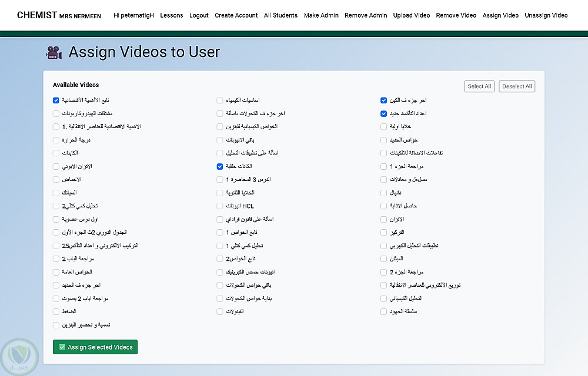Select the التحليل الكيميائي checkbox
Viewport: 588px width, 376px height.
[383, 298]
